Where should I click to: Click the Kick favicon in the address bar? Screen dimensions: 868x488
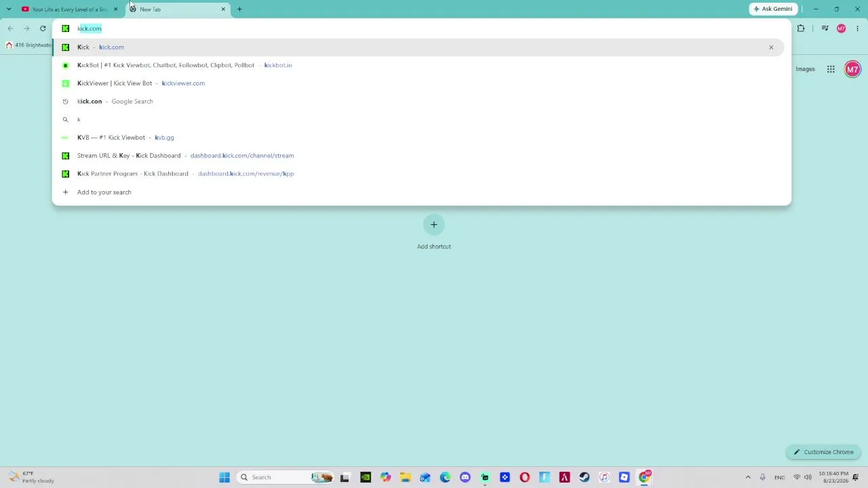(x=65, y=28)
